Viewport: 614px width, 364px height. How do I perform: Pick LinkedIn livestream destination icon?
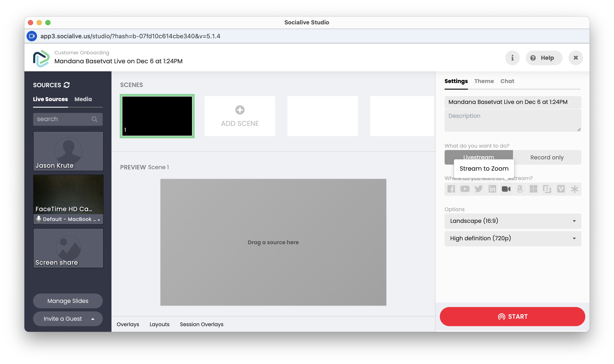pyautogui.click(x=492, y=189)
